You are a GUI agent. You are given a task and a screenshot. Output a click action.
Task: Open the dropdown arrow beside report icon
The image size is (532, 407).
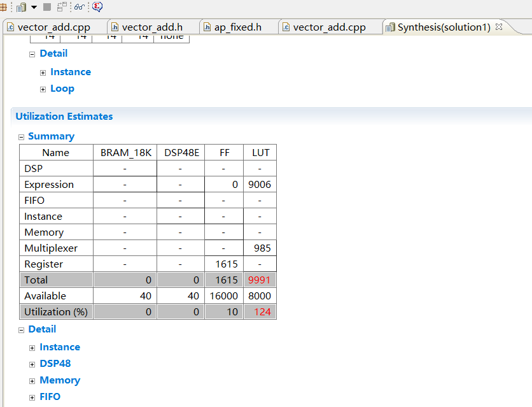point(34,7)
